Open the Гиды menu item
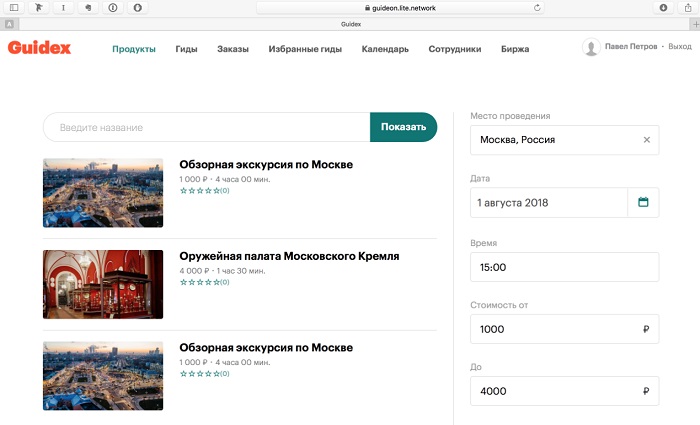This screenshot has width=700, height=425. coord(186,48)
